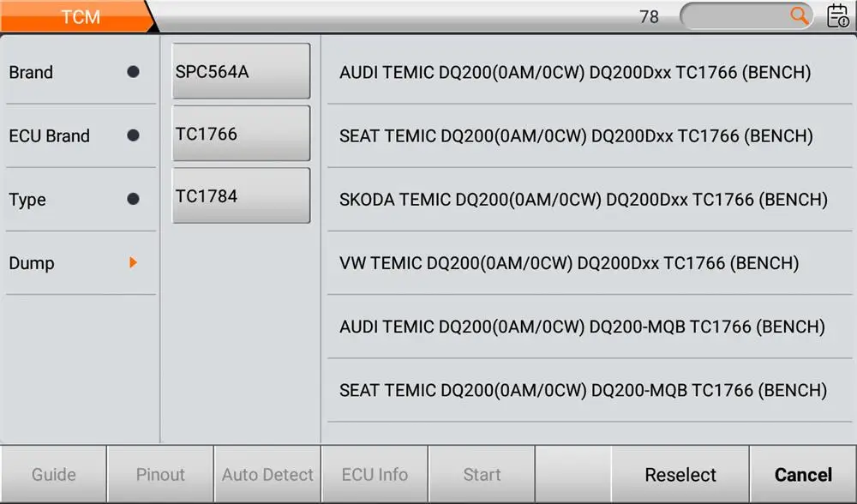The height and width of the screenshot is (504, 857).
Task: Select the SPC564A chip type
Action: 241,71
